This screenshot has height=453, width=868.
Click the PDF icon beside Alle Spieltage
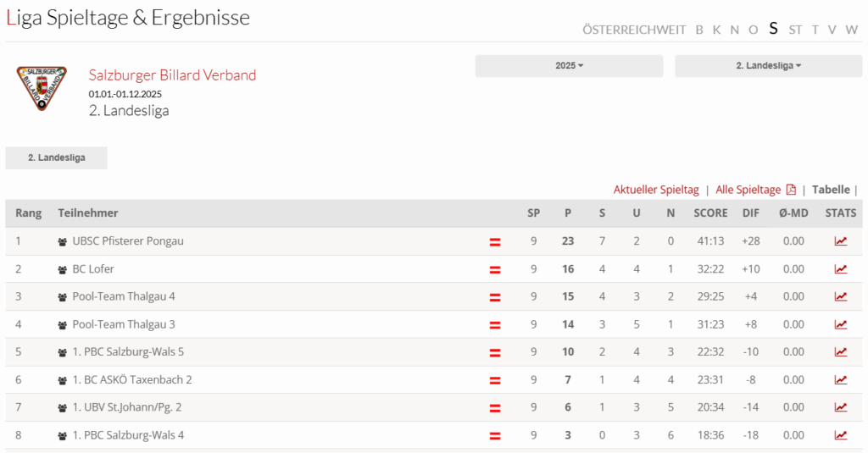click(x=791, y=190)
